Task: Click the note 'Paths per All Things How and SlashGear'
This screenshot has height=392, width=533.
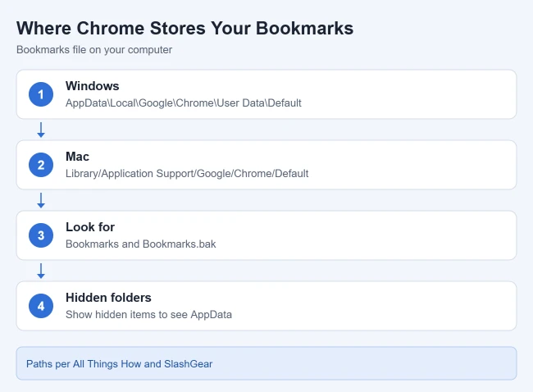Action: [120, 364]
